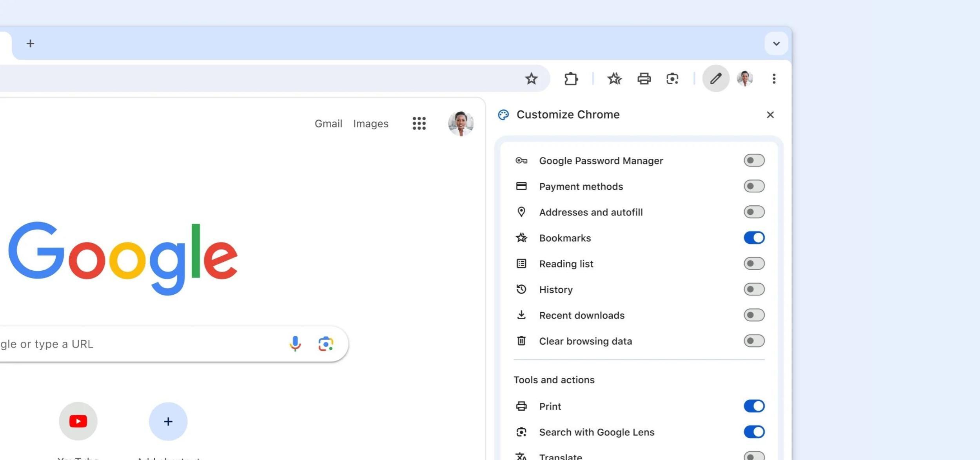This screenshot has height=460, width=980.
Task: Click the screenshot capture icon
Action: [672, 78]
